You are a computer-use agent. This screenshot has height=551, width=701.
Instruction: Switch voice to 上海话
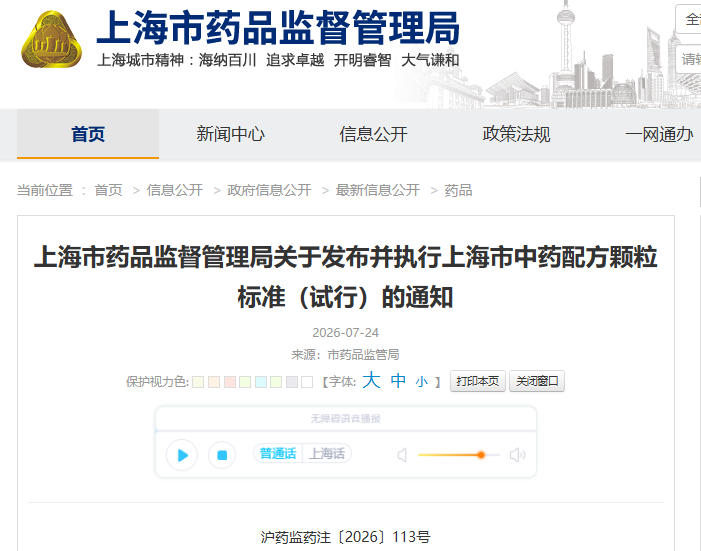tap(327, 454)
